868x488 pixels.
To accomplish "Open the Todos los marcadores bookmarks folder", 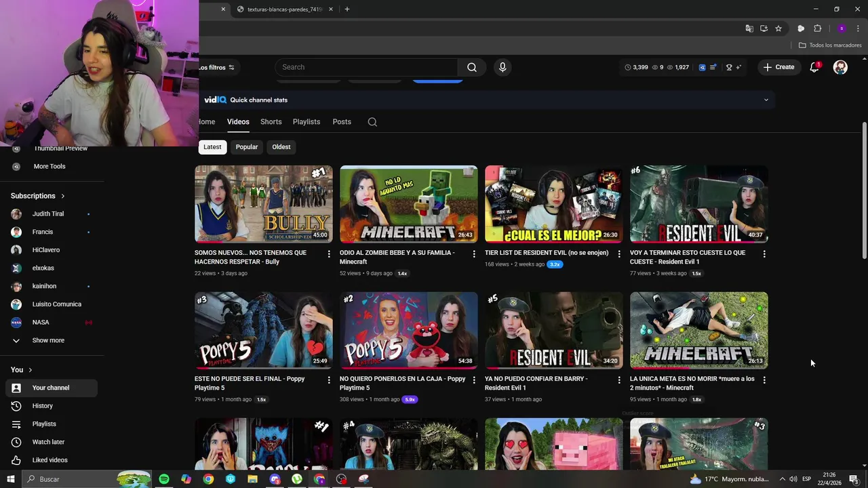I will point(830,45).
